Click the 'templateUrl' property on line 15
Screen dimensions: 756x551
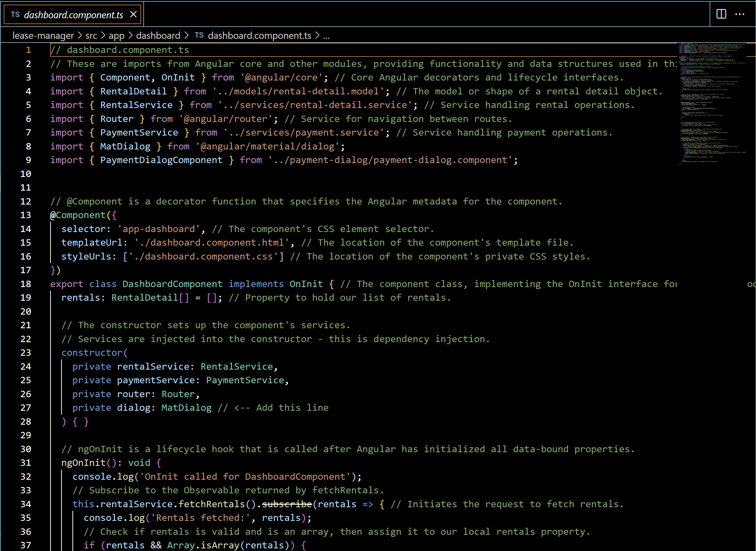92,242
